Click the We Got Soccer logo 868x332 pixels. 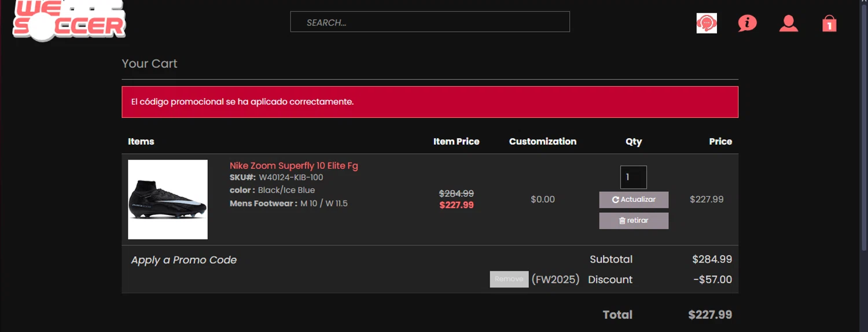[69, 21]
